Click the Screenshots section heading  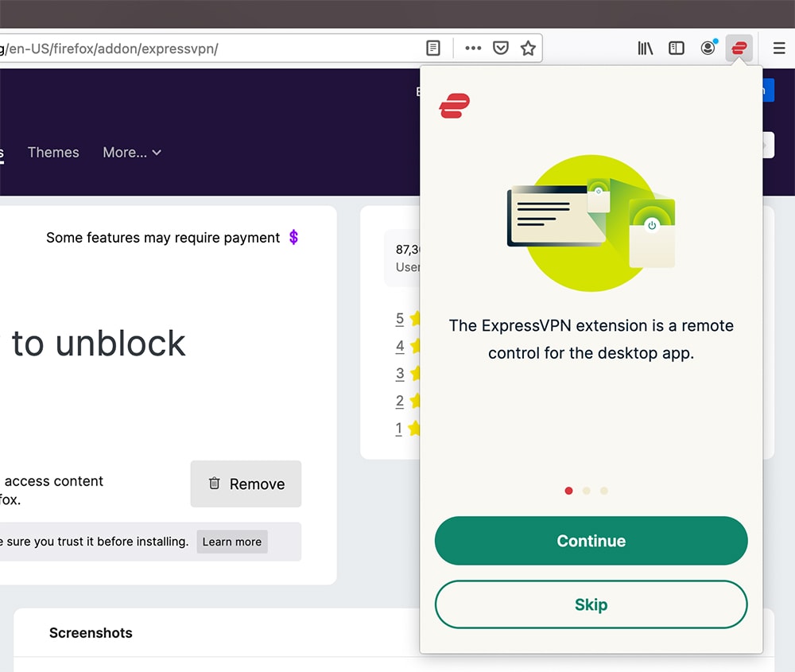91,633
